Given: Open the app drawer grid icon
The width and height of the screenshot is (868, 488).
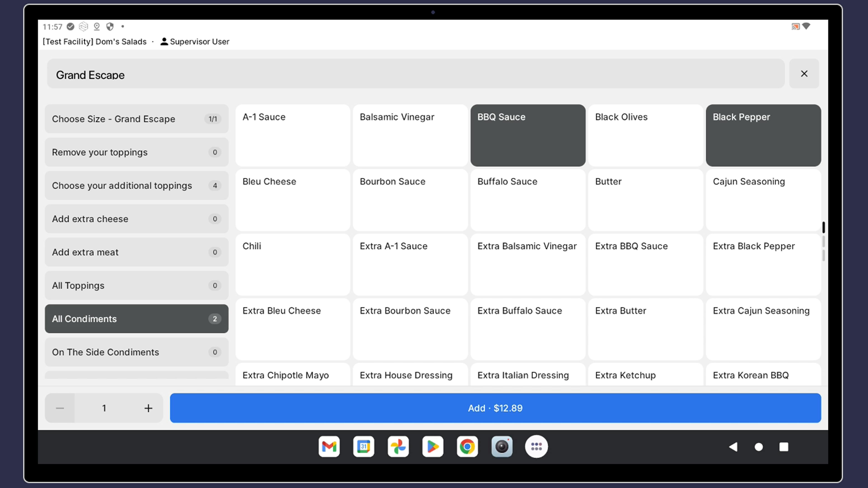Looking at the screenshot, I should (536, 447).
